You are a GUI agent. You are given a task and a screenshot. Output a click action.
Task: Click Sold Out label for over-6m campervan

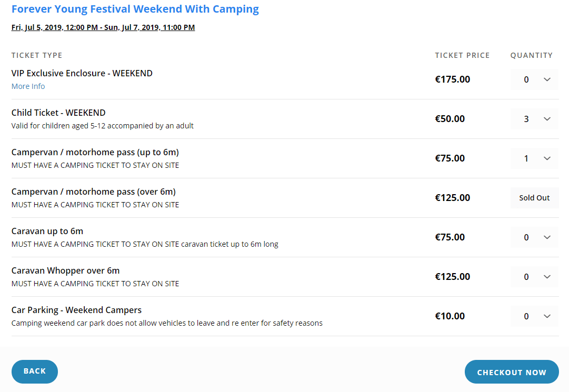click(x=534, y=198)
